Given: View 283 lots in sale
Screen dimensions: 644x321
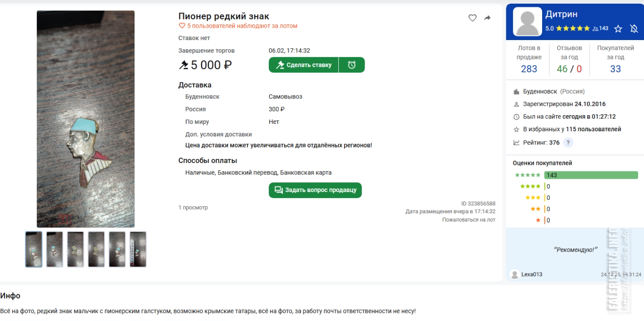Looking at the screenshot, I should 529,69.
